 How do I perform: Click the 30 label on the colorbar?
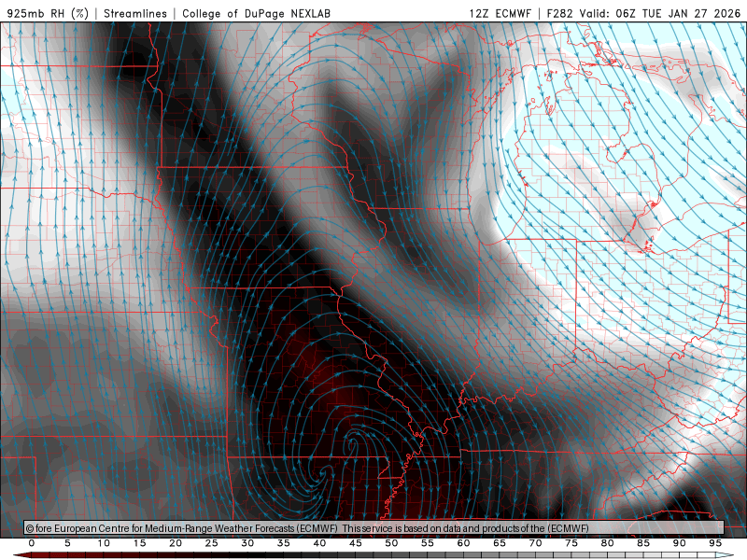pyautogui.click(x=247, y=543)
